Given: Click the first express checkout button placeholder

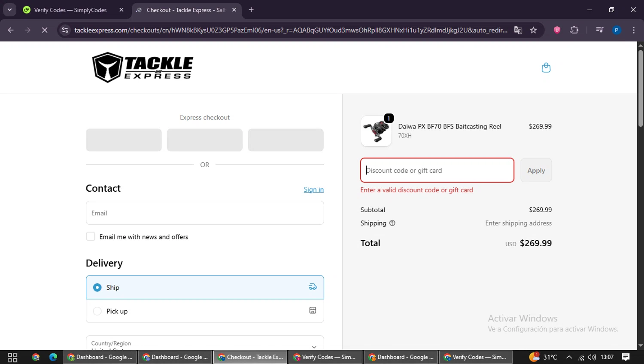Looking at the screenshot, I should 124,140.
